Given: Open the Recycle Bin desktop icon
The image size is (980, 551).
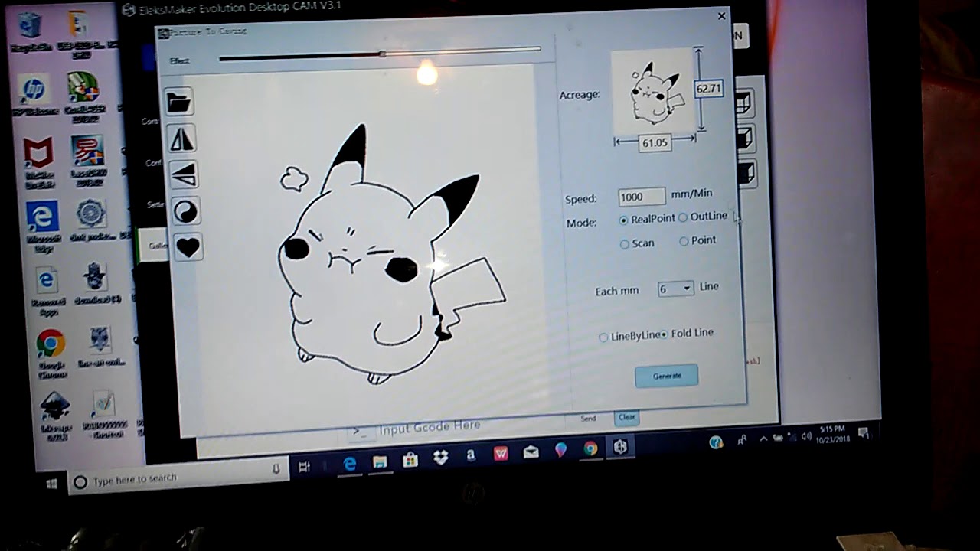Looking at the screenshot, I should pos(30,32).
